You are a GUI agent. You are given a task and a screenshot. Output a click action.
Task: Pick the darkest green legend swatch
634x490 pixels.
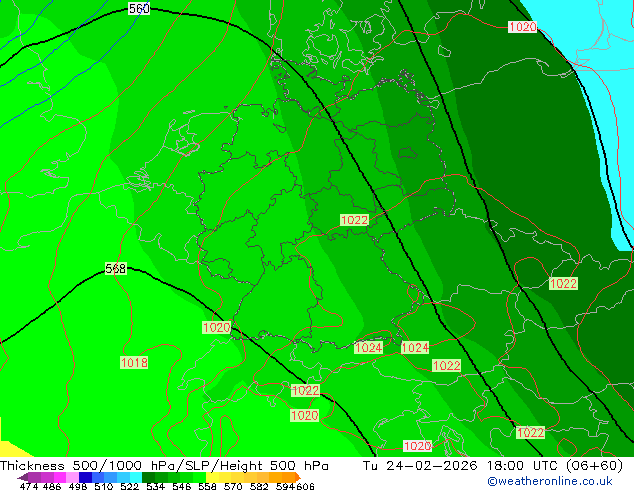148,477
